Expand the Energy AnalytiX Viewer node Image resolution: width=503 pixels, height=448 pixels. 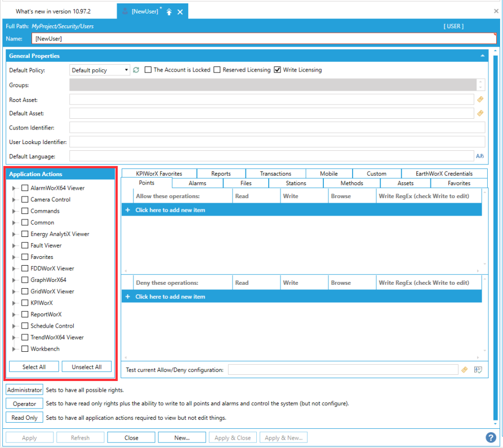pos(14,234)
